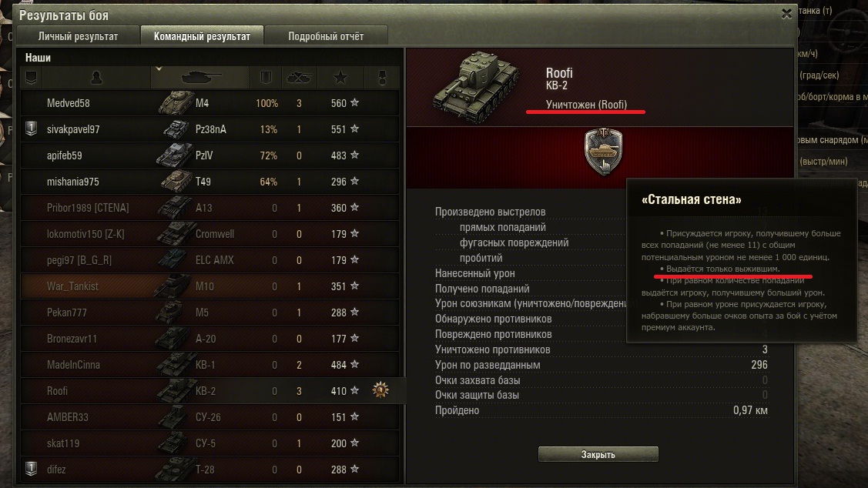Sort by damage shield column icon
Screen dimensions: 868x488
click(266, 78)
